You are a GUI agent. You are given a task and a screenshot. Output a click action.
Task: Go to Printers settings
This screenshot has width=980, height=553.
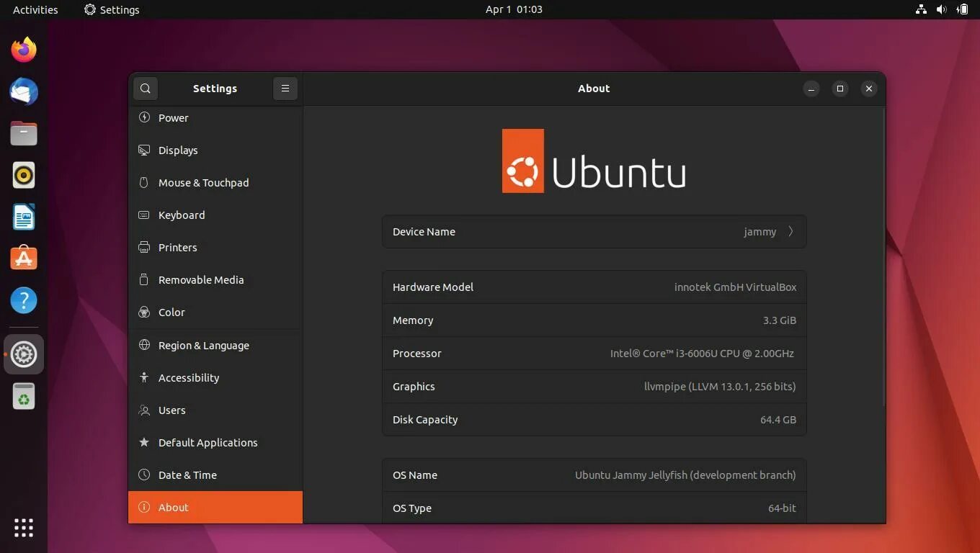pos(215,247)
